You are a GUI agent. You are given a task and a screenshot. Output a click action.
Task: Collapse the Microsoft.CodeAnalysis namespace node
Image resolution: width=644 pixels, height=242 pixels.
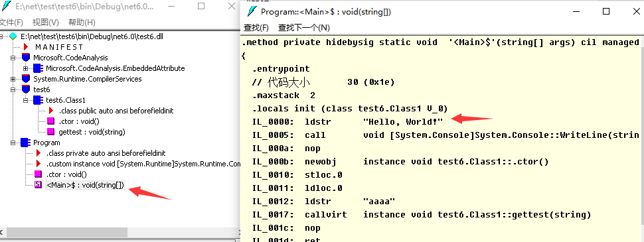[13, 58]
